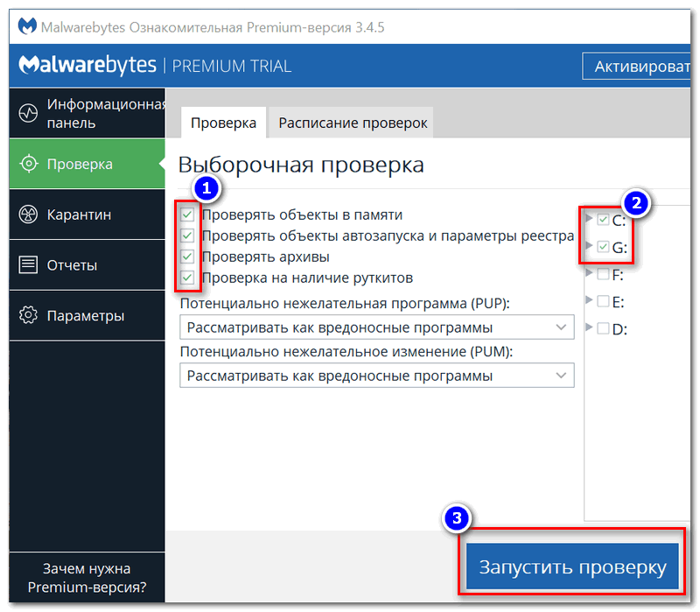Check the E: drive checkbox
700x612 pixels.
603,301
